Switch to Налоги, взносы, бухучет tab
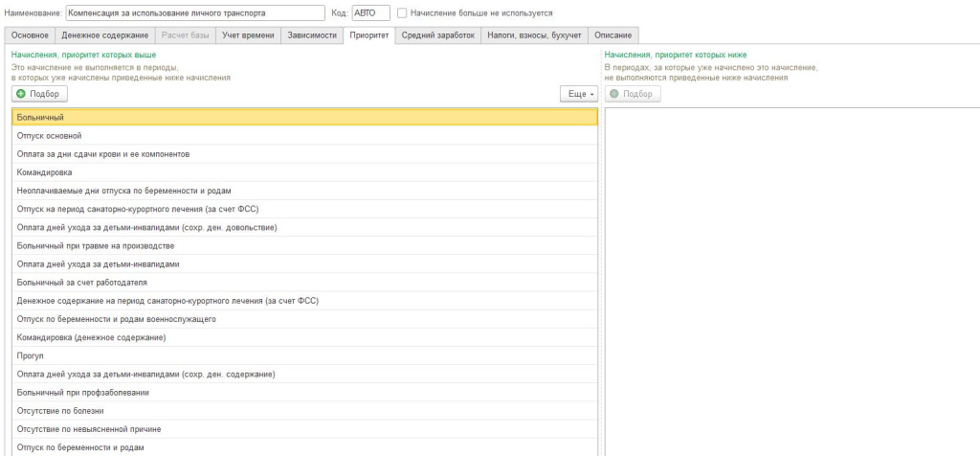The width and height of the screenshot is (980, 456). (x=534, y=35)
